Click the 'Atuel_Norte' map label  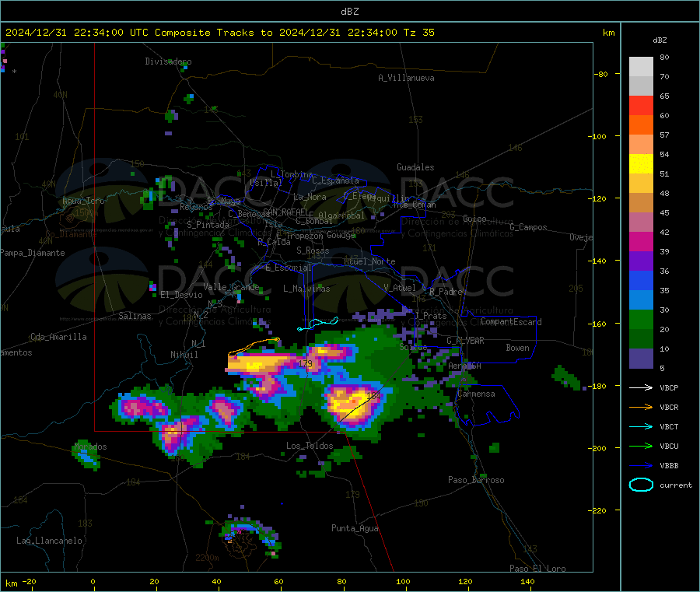369,261
